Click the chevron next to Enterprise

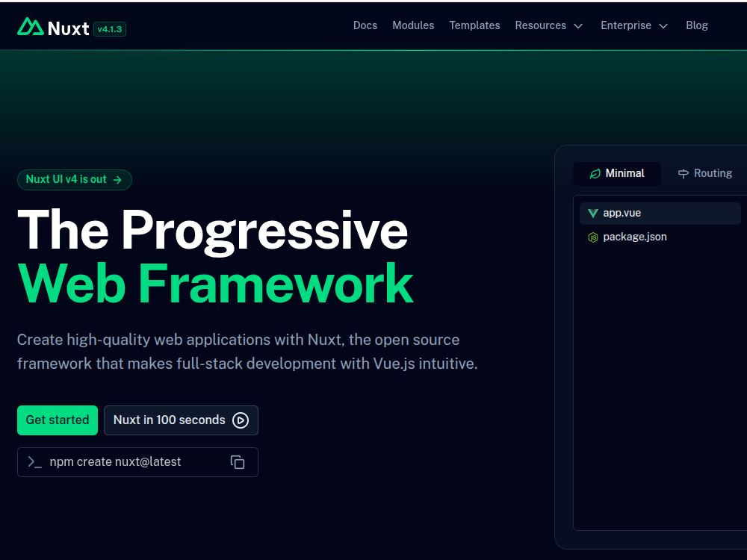point(663,25)
